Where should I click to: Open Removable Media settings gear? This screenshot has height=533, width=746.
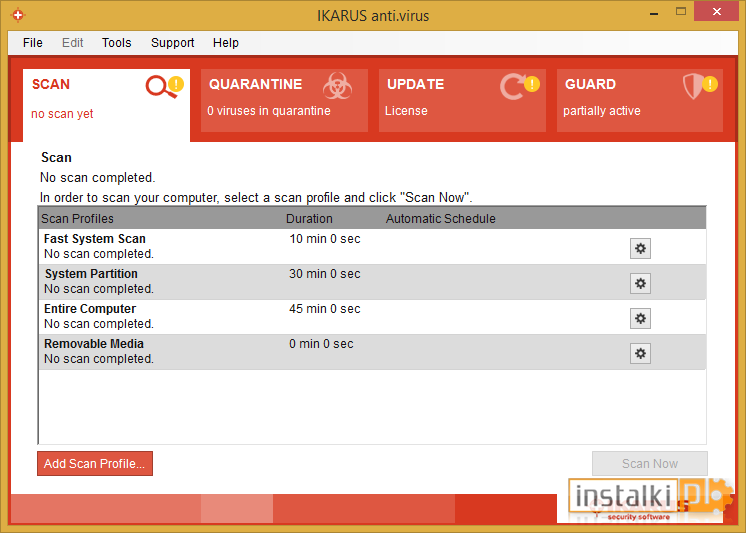click(640, 354)
